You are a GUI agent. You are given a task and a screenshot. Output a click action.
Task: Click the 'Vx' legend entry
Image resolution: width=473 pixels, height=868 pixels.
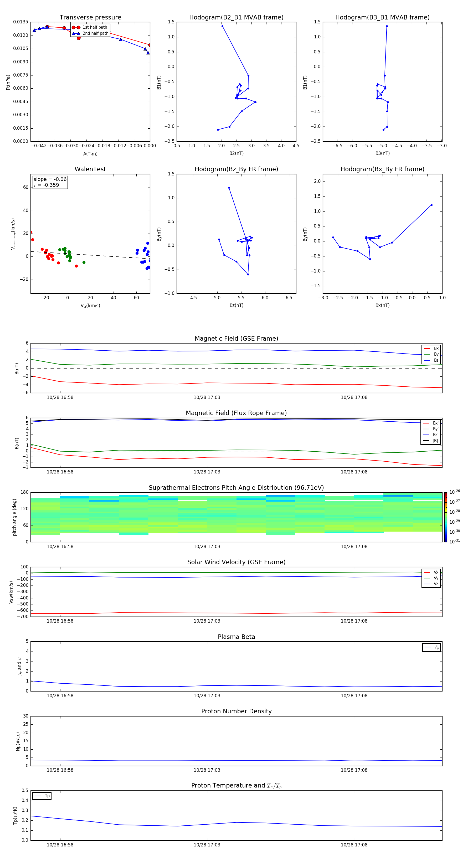[431, 572]
